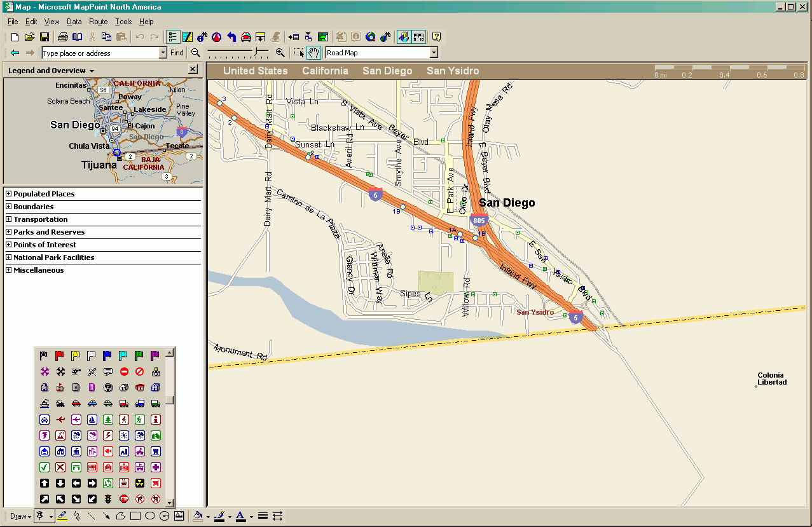Screen dimensions: 812x527
Task: Close the Legend and Overview pane
Action: point(193,70)
